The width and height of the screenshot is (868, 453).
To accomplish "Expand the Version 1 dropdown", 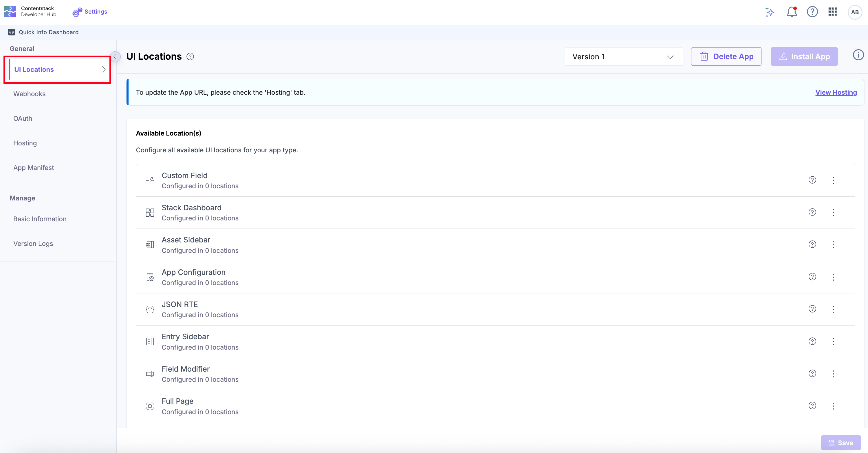I will [x=623, y=57].
